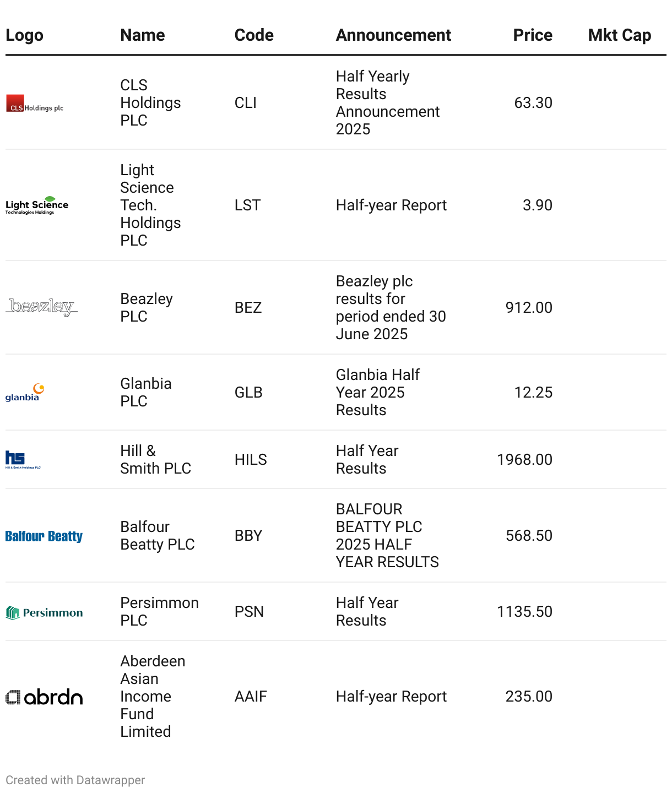Select the abrdn logo
This screenshot has height=793, width=672.
pos(44,697)
